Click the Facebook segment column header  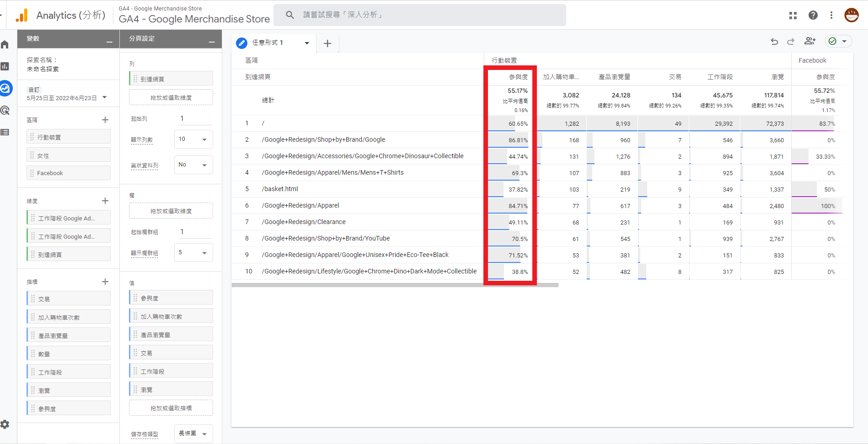812,60
